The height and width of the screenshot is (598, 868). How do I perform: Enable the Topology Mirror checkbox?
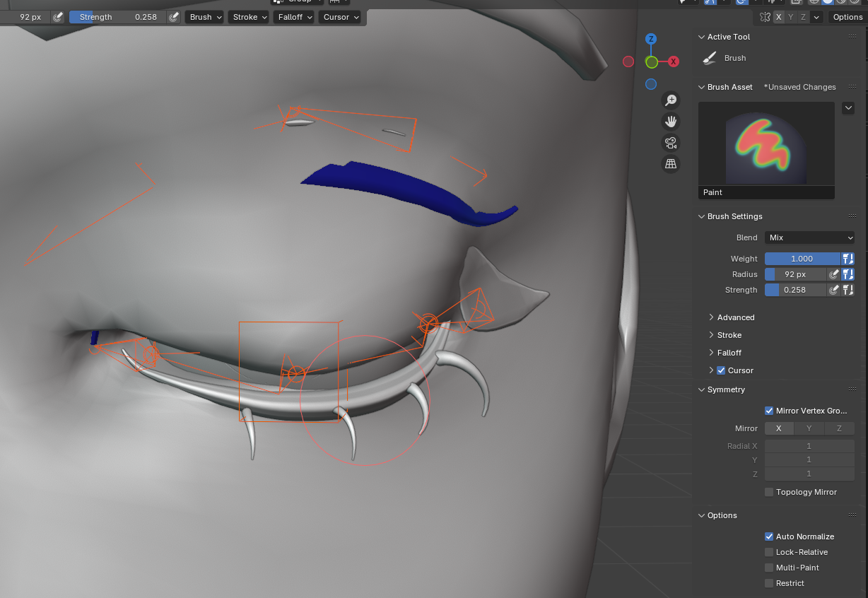[769, 492]
